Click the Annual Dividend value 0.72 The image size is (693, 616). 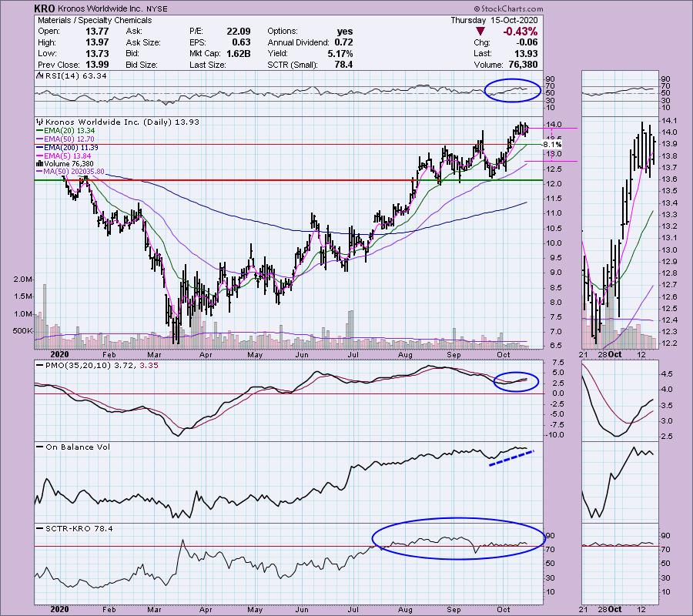click(x=344, y=42)
